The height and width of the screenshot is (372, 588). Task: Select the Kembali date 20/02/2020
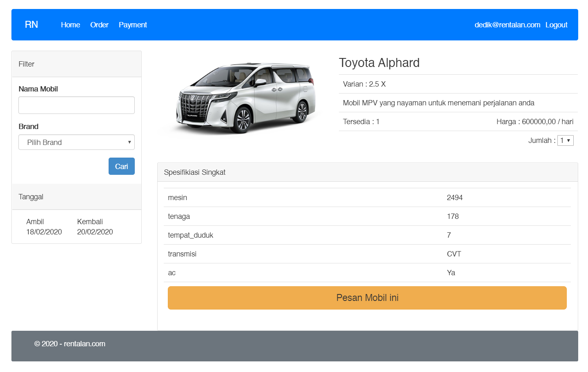(95, 232)
